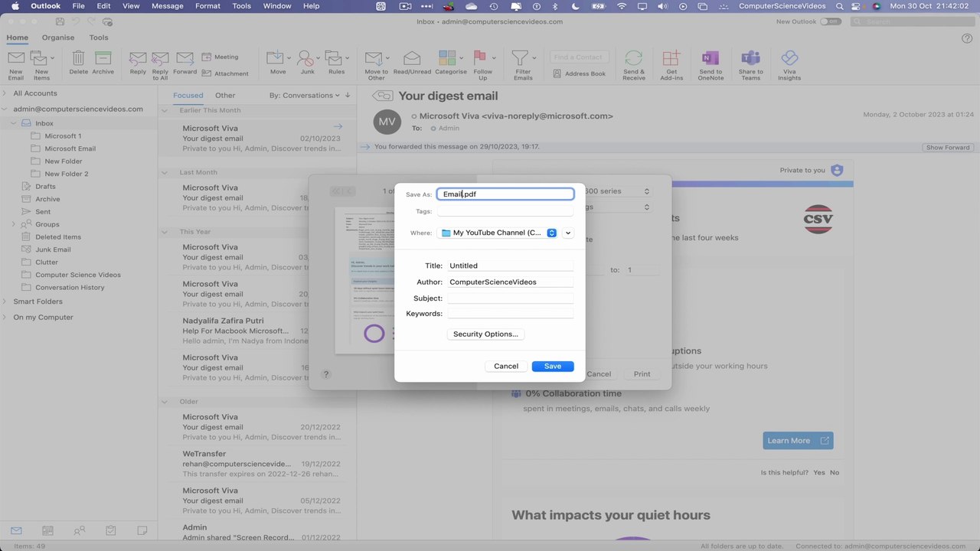Open the Format menu in menu bar

pos(207,6)
